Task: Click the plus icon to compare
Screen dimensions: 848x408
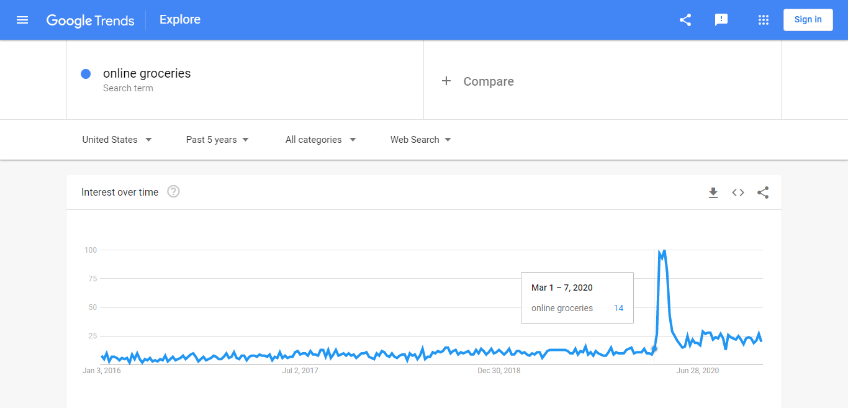Action: (446, 81)
